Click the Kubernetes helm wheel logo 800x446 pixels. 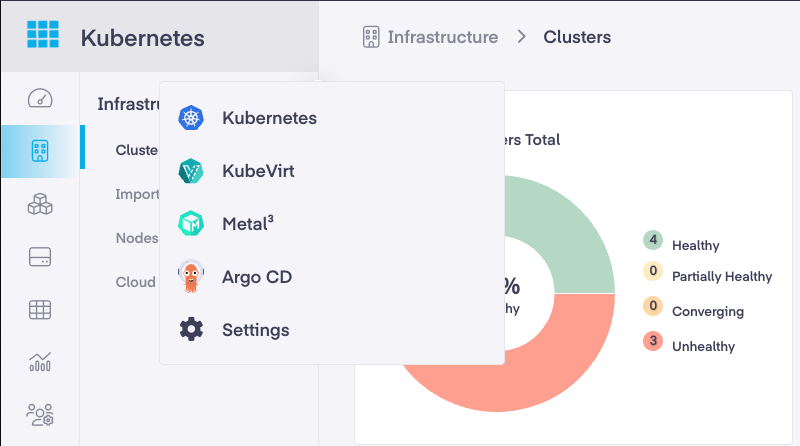191,118
